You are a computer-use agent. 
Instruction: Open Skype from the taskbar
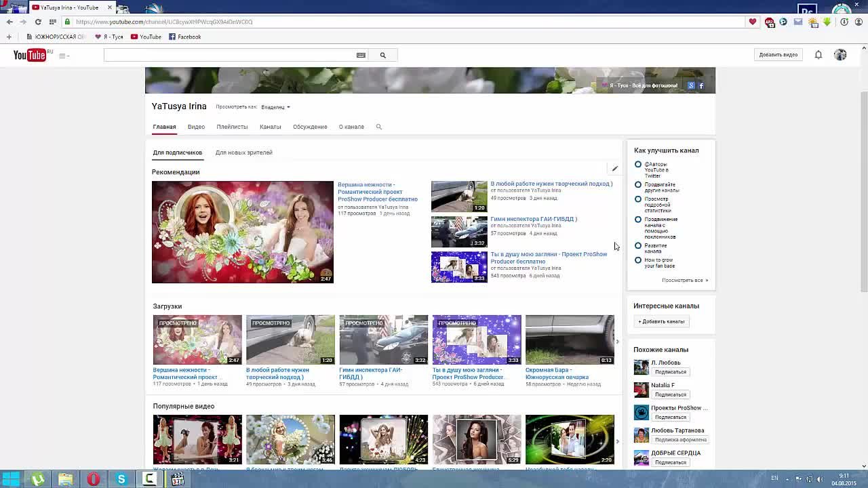pyautogui.click(x=121, y=479)
